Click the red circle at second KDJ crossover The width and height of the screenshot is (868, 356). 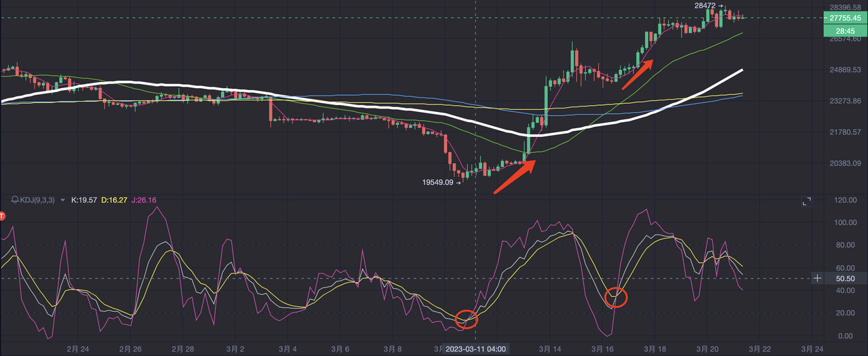click(616, 296)
